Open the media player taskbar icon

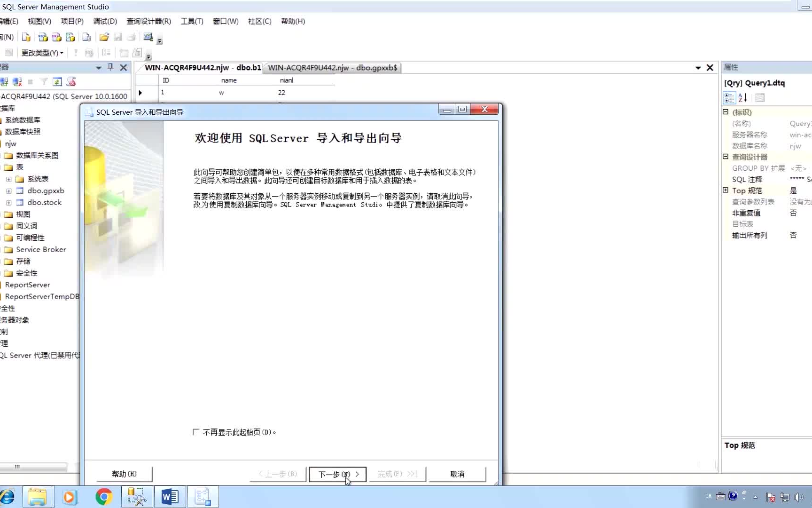70,497
